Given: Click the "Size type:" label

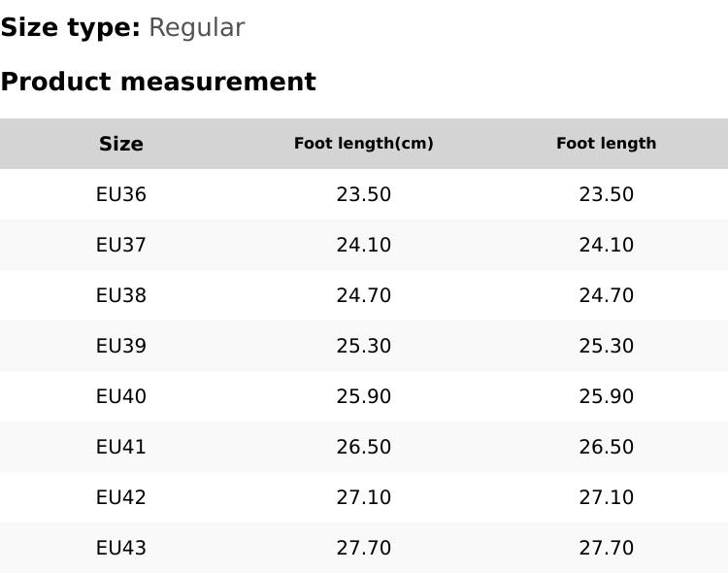Looking at the screenshot, I should click(71, 28).
